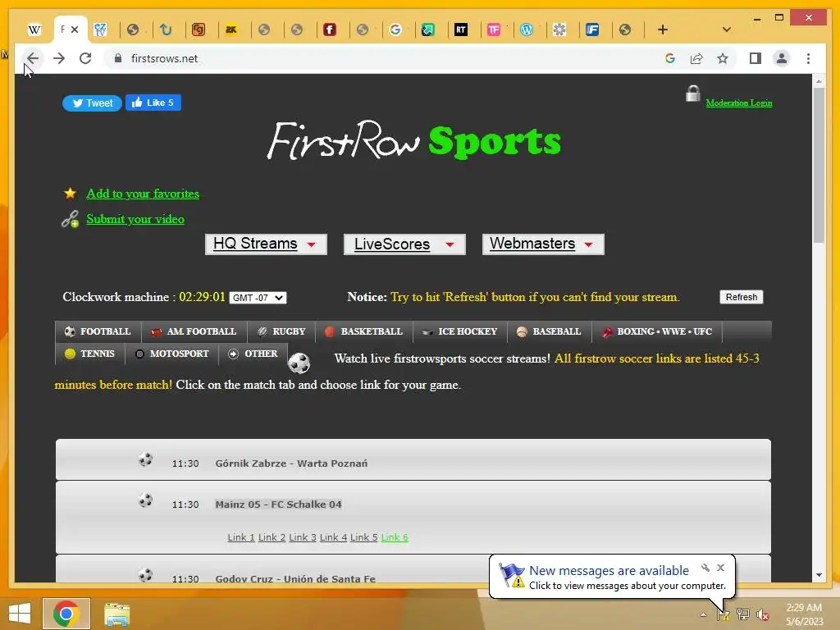Go back to previous page
Viewport: 840px width, 630px height.
33,58
